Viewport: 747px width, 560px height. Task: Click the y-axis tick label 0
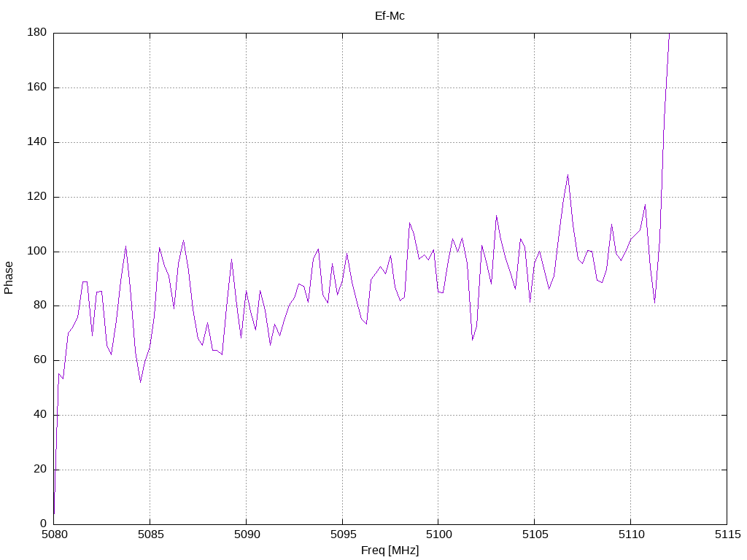[43, 524]
